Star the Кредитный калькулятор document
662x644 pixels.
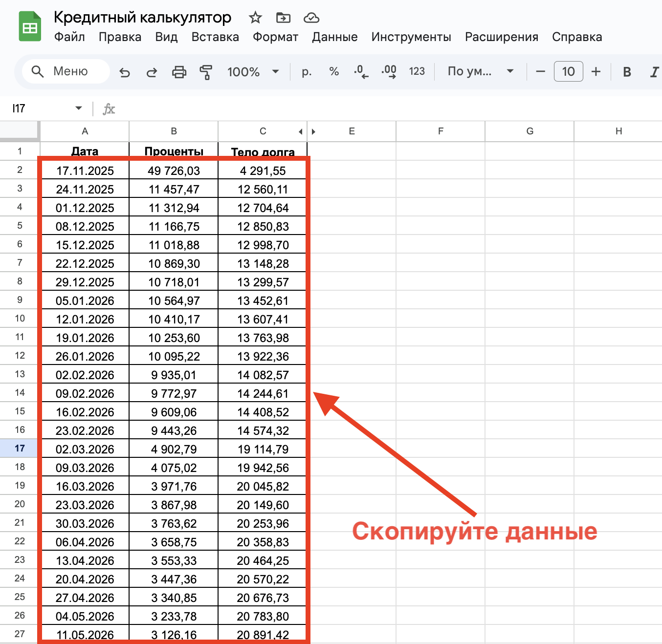tap(255, 18)
